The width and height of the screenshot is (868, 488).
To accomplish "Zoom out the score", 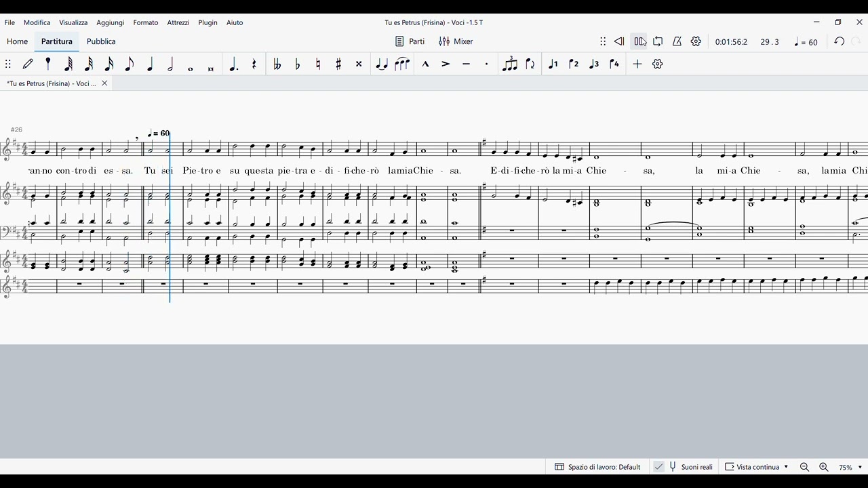I will 805,467.
